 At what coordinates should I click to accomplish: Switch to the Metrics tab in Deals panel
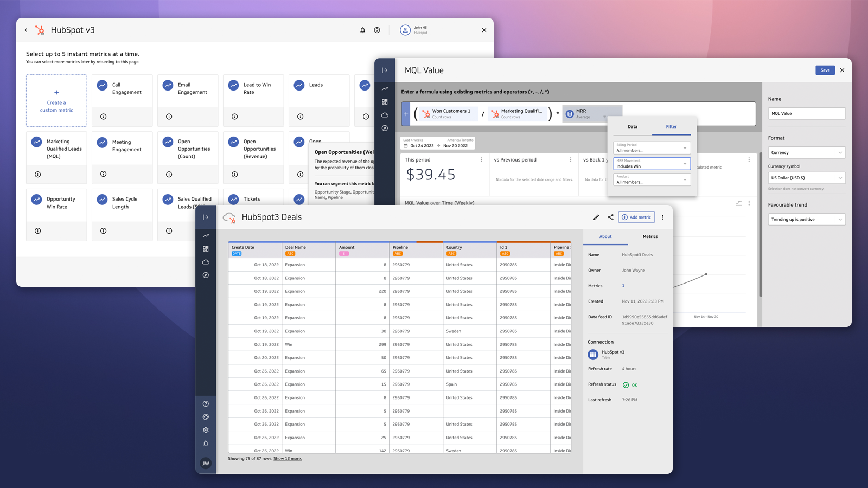pos(649,236)
